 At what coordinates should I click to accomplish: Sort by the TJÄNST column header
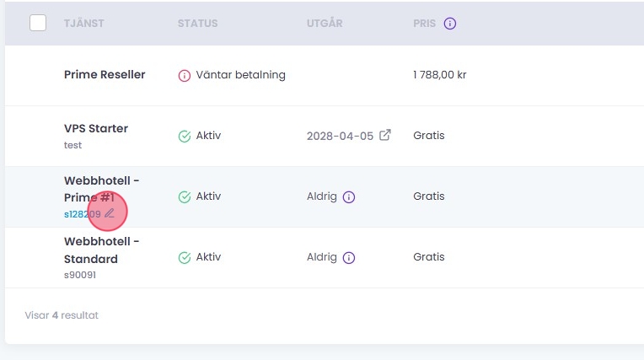point(83,24)
